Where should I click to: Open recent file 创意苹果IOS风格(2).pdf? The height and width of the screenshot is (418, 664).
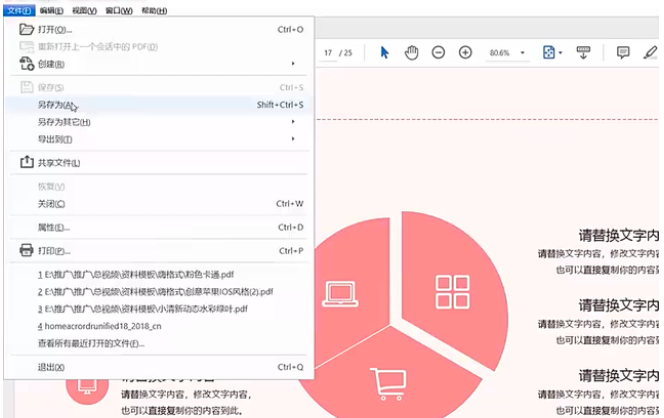155,292
